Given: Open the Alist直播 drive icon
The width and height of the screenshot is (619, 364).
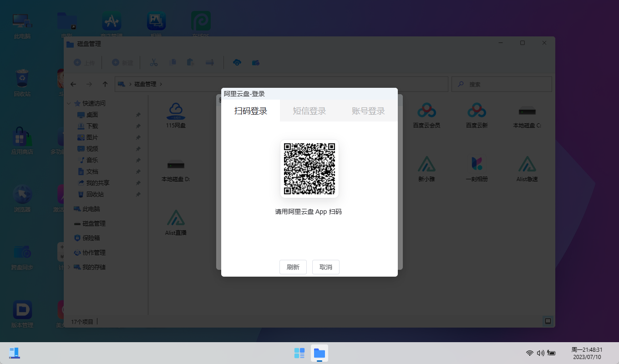Looking at the screenshot, I should click(175, 222).
